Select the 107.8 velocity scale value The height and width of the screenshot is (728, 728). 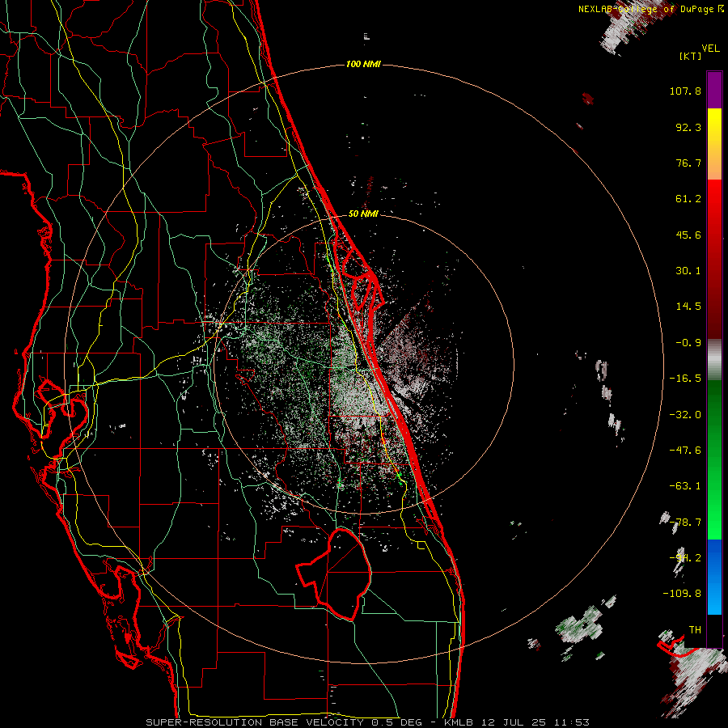685,91
